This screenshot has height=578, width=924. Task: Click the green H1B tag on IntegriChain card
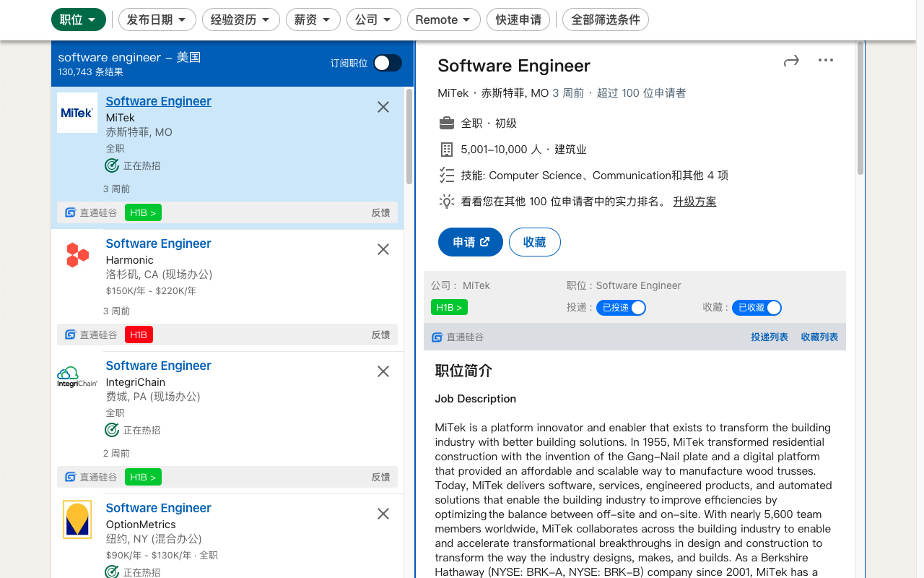point(143,477)
